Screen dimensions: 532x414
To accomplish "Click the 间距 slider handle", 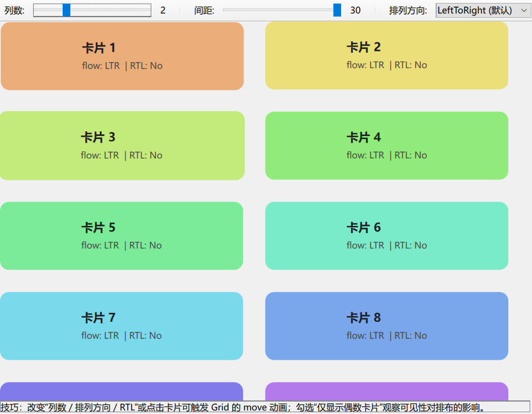I will point(338,9).
